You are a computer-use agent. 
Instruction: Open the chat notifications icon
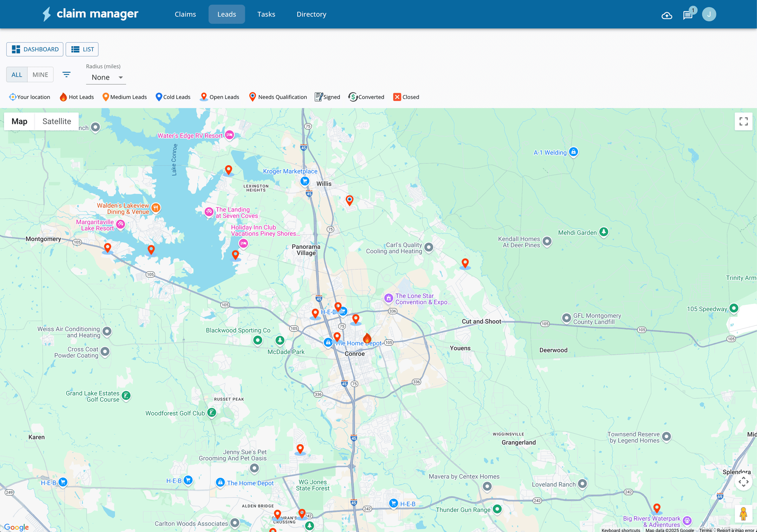tap(688, 15)
